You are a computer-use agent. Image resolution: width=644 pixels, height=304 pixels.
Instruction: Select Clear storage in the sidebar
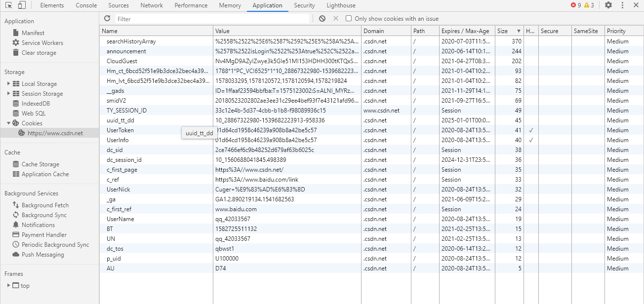(39, 53)
